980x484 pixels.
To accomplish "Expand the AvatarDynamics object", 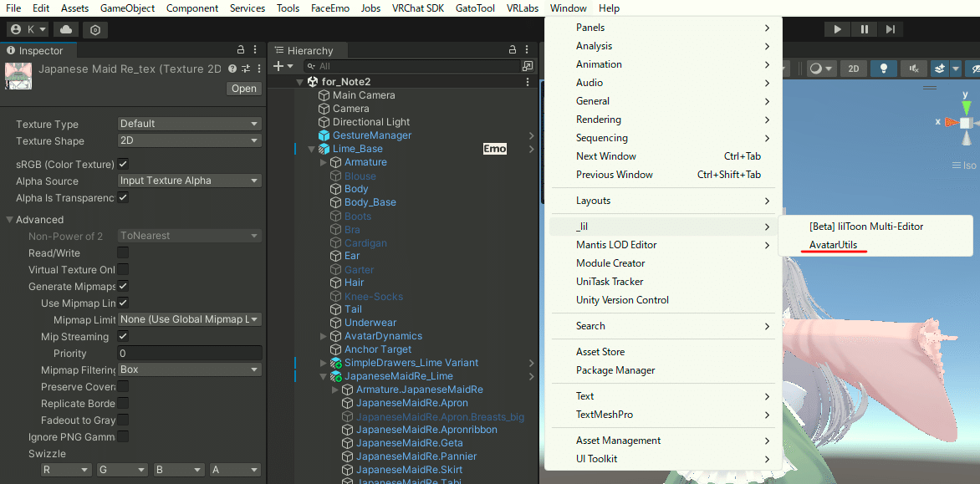I will (x=323, y=336).
